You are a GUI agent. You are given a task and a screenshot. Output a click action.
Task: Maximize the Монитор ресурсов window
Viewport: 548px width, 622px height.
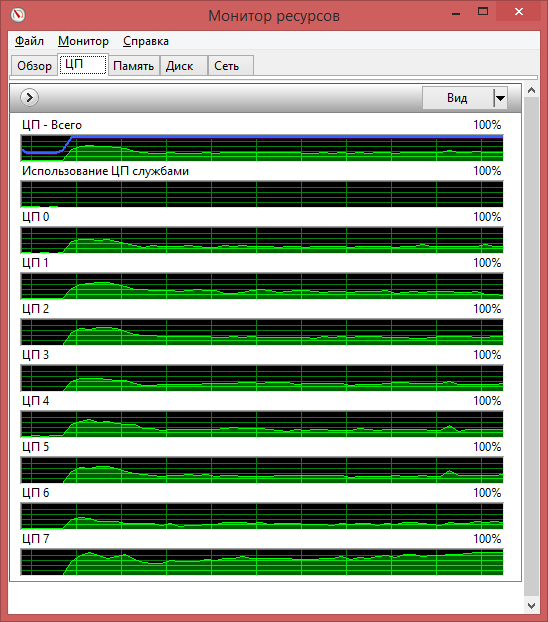pyautogui.click(x=483, y=12)
